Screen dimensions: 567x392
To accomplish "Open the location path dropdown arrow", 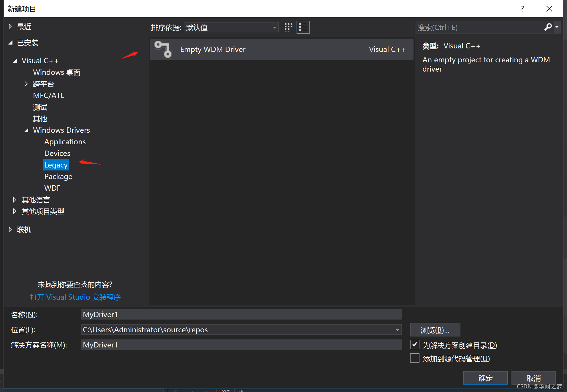I will click(x=397, y=330).
